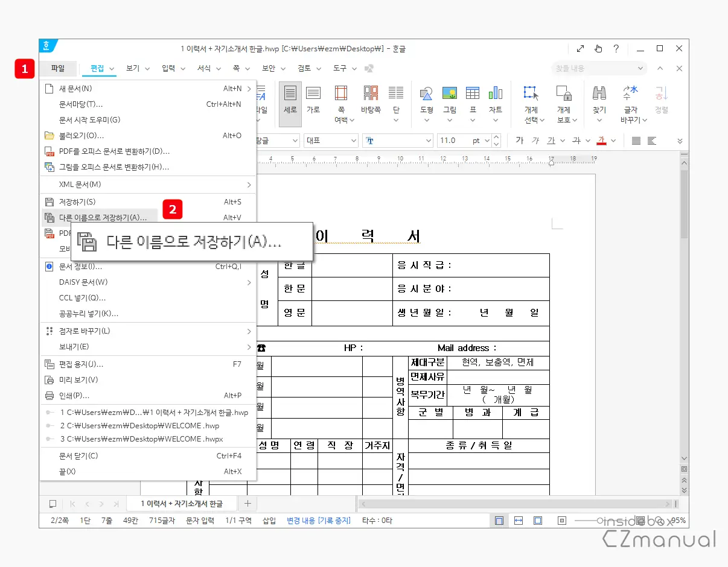Click the hand touch mode icon in title bar
The image size is (728, 567).
point(598,48)
